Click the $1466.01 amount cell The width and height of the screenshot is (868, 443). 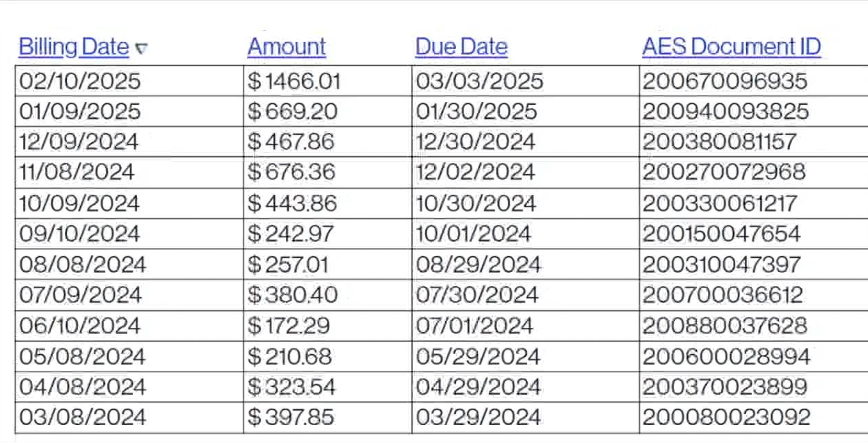click(x=328, y=81)
